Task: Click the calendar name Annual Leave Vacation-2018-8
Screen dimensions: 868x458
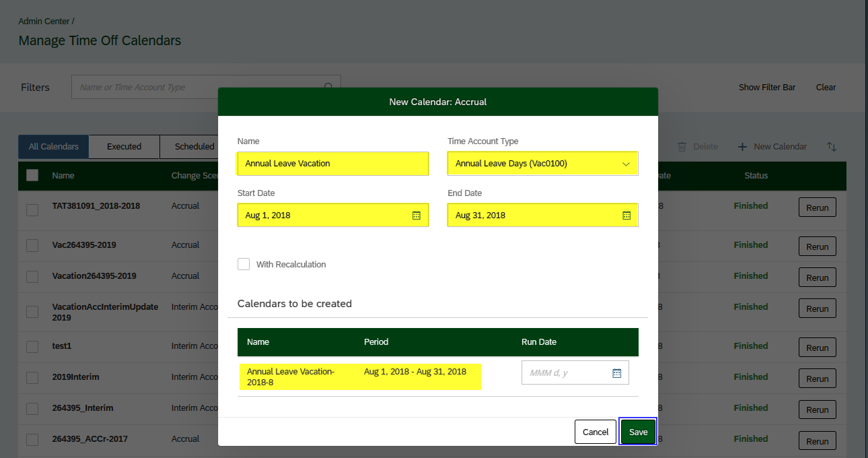Action: click(291, 377)
